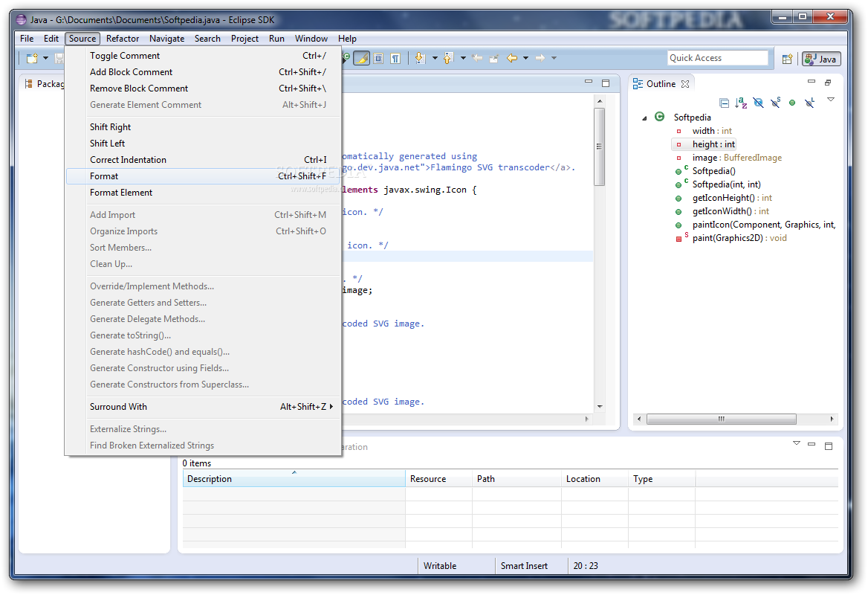Image resolution: width=868 pixels, height=595 pixels.
Task: Select Softpedia() constructor in Outline
Action: point(713,171)
